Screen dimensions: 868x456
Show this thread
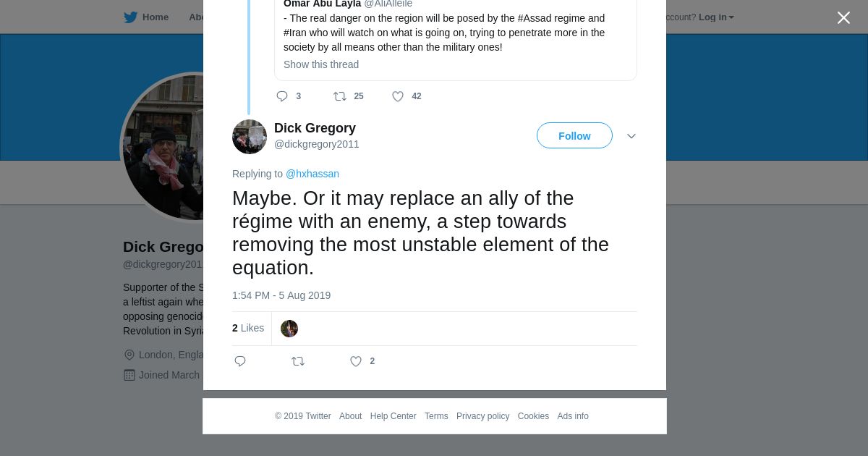[x=321, y=64]
